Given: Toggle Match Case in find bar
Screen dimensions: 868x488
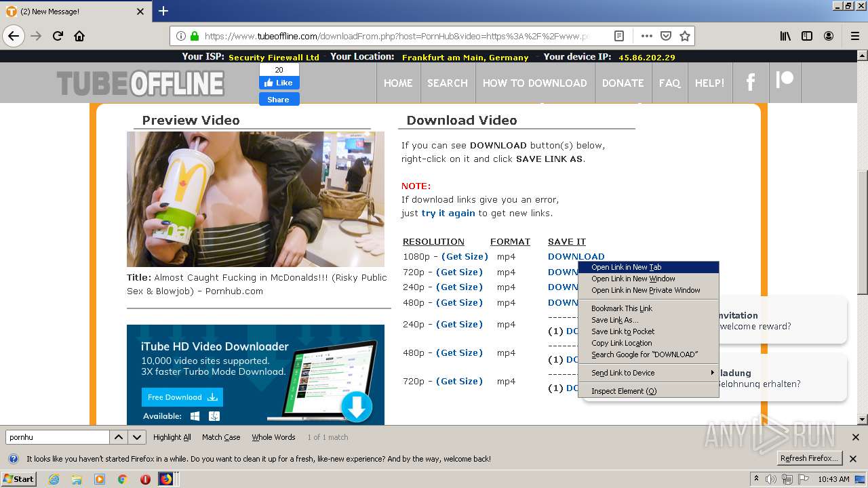Looking at the screenshot, I should (x=221, y=437).
